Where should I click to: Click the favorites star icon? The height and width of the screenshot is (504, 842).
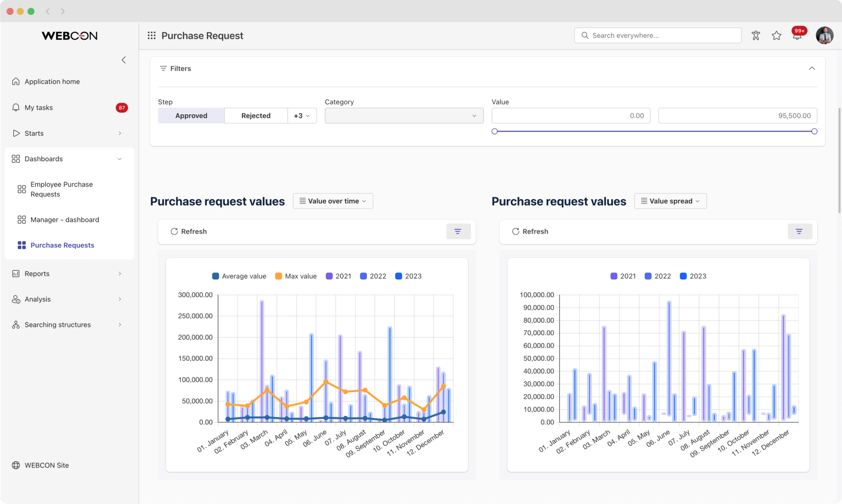776,35
